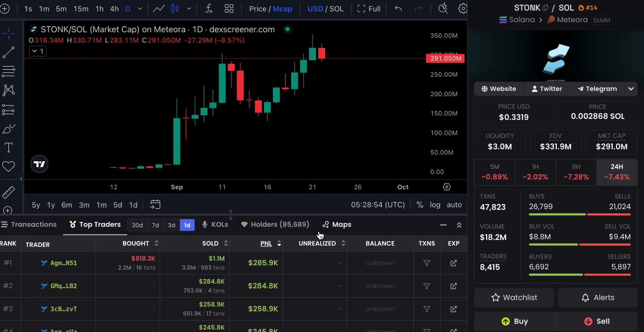Enter Full screen chart mode
Viewport: 644px width, 332px height.
369,9
